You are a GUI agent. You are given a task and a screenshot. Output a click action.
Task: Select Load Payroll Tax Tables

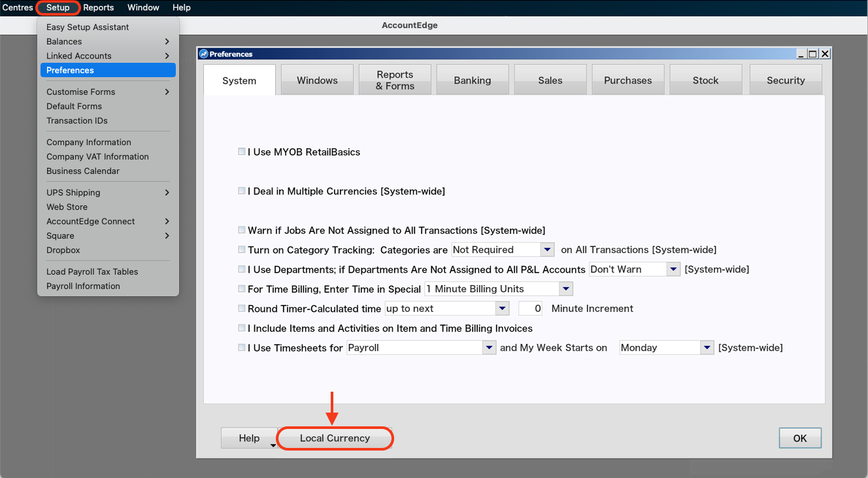[x=108, y=271]
